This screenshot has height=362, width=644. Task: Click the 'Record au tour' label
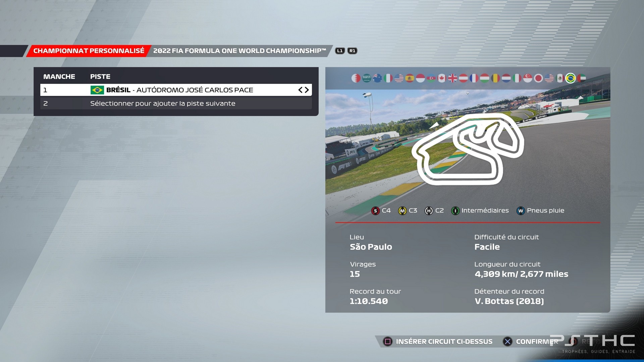click(x=375, y=291)
